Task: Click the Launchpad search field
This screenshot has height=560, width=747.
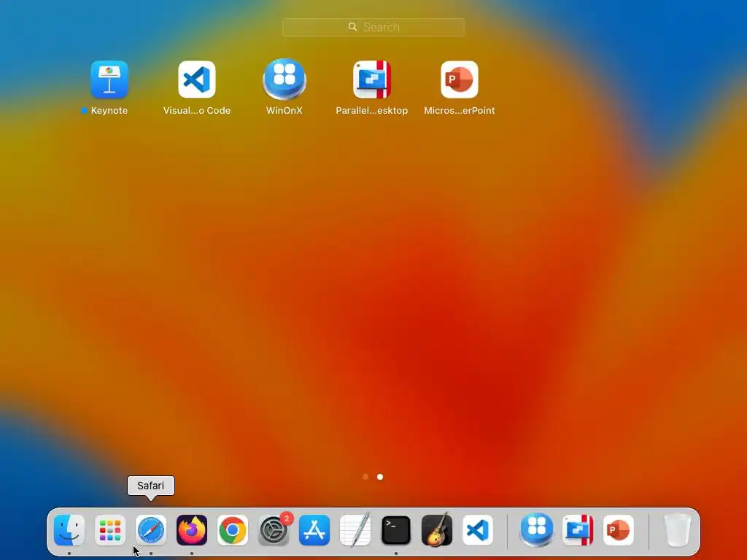Action: [373, 27]
